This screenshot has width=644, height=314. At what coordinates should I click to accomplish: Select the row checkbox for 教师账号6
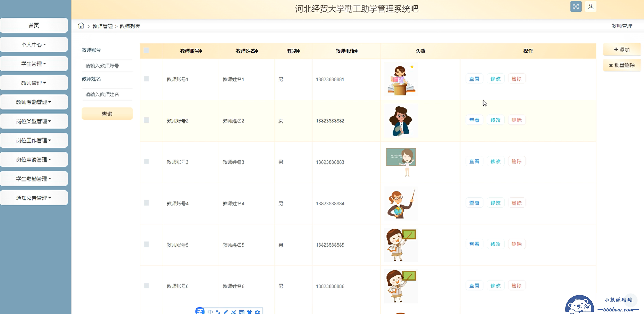pos(146,285)
